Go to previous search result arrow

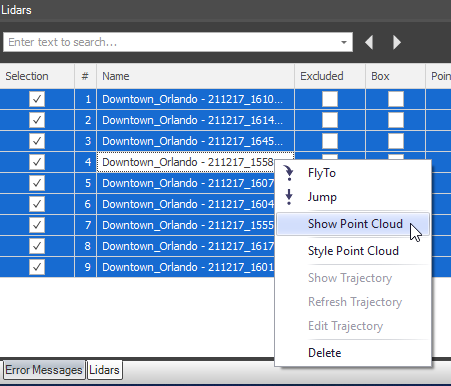coord(369,42)
